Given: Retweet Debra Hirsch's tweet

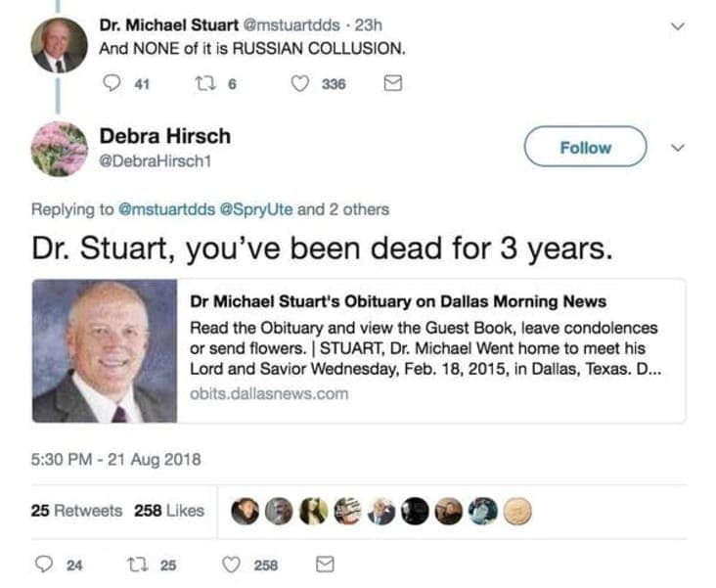Looking at the screenshot, I should pyautogui.click(x=139, y=565).
